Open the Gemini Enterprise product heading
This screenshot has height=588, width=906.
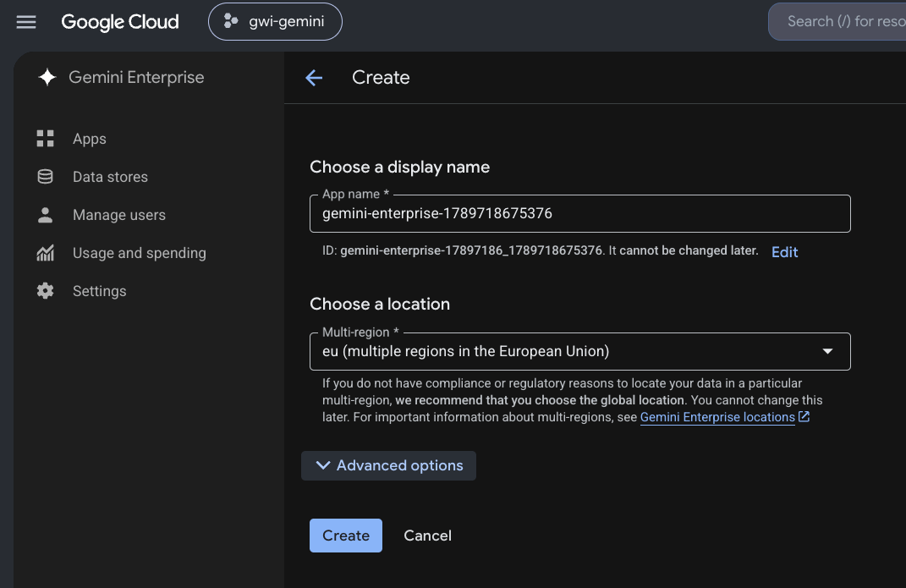[x=136, y=77]
